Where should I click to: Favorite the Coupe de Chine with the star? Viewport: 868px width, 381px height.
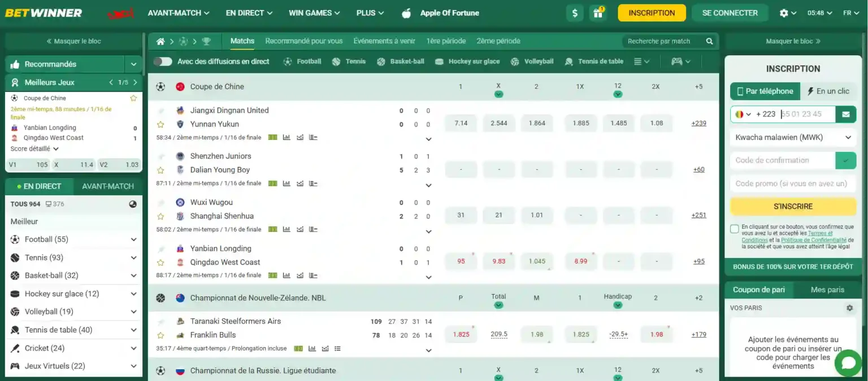click(x=133, y=97)
